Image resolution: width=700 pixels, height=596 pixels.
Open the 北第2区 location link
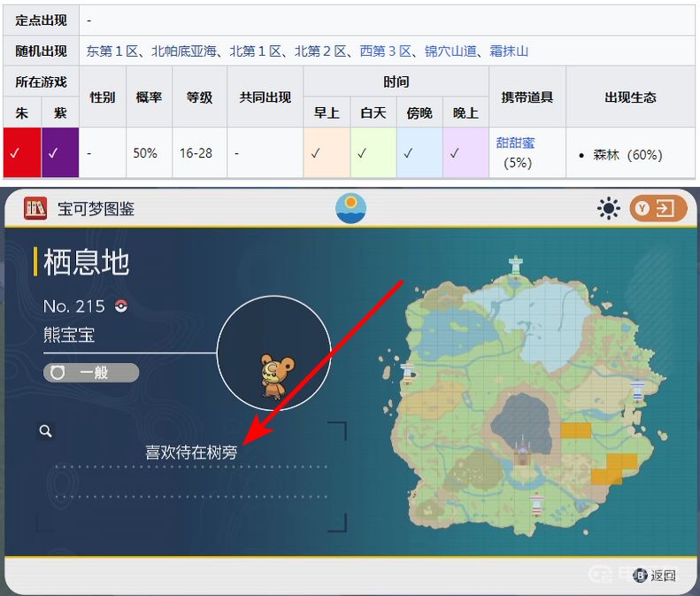tap(320, 51)
